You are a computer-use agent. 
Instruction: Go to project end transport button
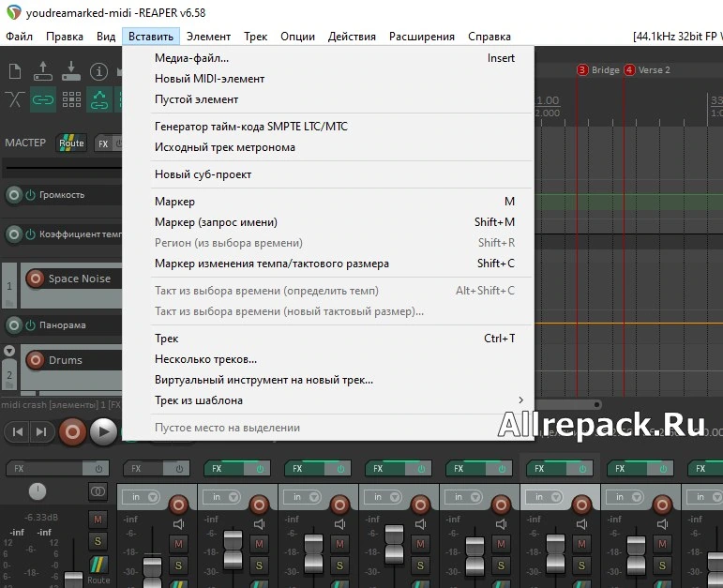point(41,431)
